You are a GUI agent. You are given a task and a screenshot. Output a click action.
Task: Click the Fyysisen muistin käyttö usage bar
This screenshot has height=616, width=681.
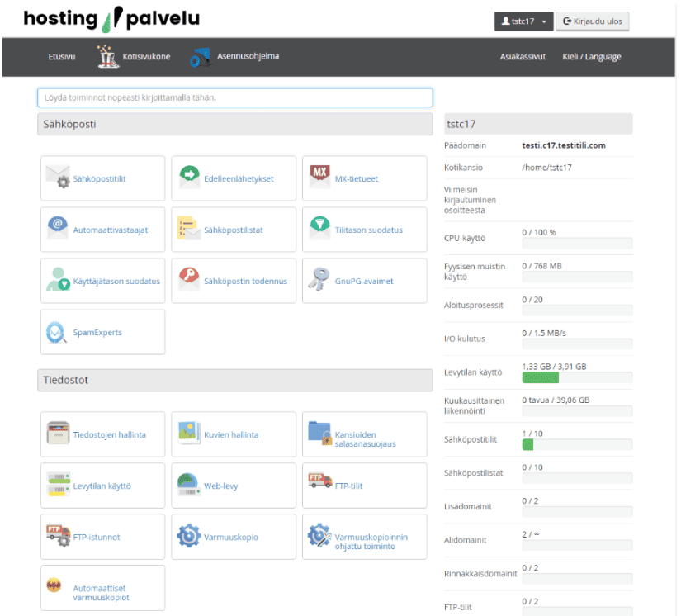[x=577, y=277]
